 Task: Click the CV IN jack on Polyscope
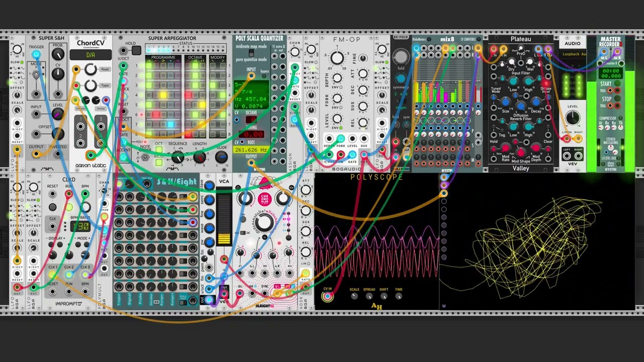(x=328, y=297)
